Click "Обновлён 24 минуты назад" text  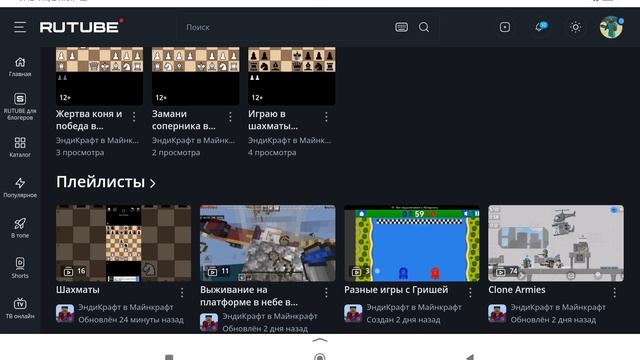coord(131,320)
